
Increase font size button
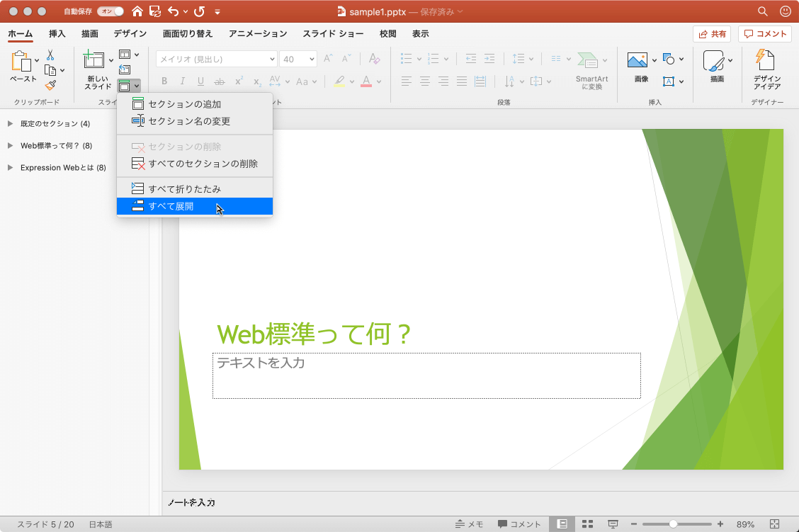click(328, 59)
